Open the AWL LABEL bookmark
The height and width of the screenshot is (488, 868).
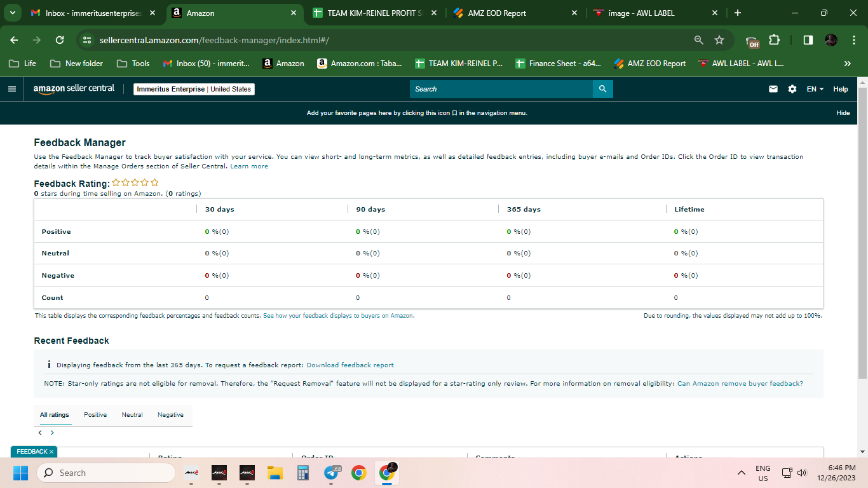[741, 64]
